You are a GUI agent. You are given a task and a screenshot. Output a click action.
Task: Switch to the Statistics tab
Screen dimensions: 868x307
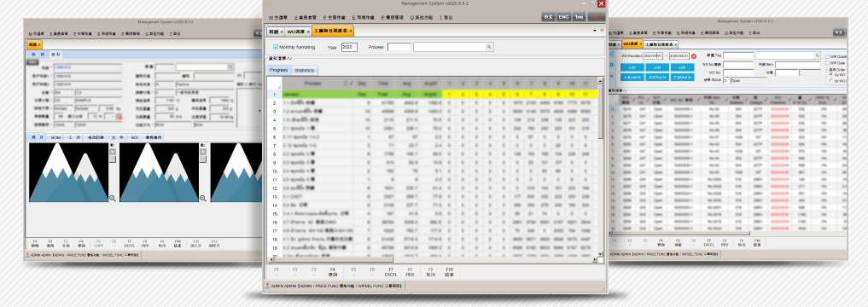click(x=305, y=71)
